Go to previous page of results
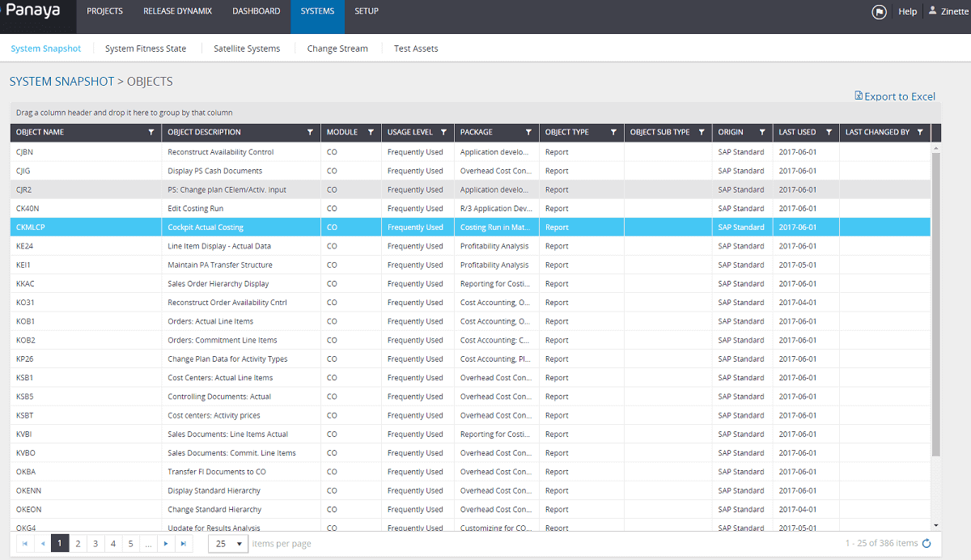This screenshot has height=560, width=971. pyautogui.click(x=42, y=544)
